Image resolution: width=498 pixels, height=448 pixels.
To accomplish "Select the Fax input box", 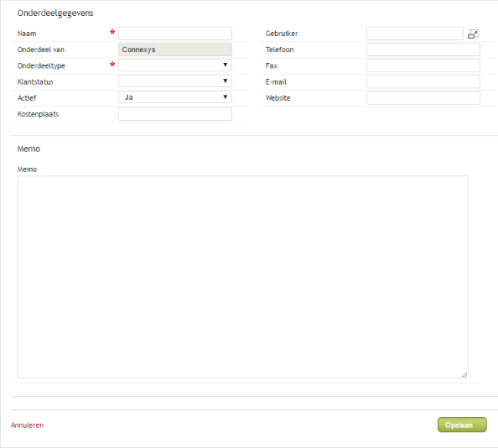I will [x=423, y=65].
